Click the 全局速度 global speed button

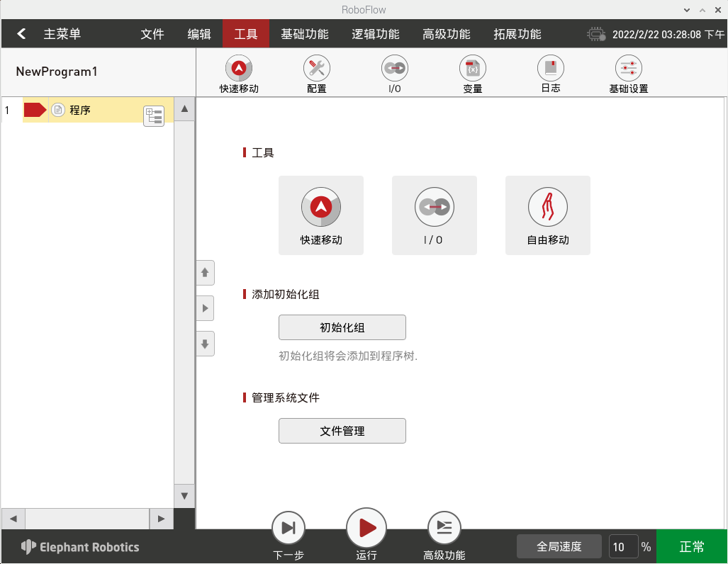click(559, 546)
